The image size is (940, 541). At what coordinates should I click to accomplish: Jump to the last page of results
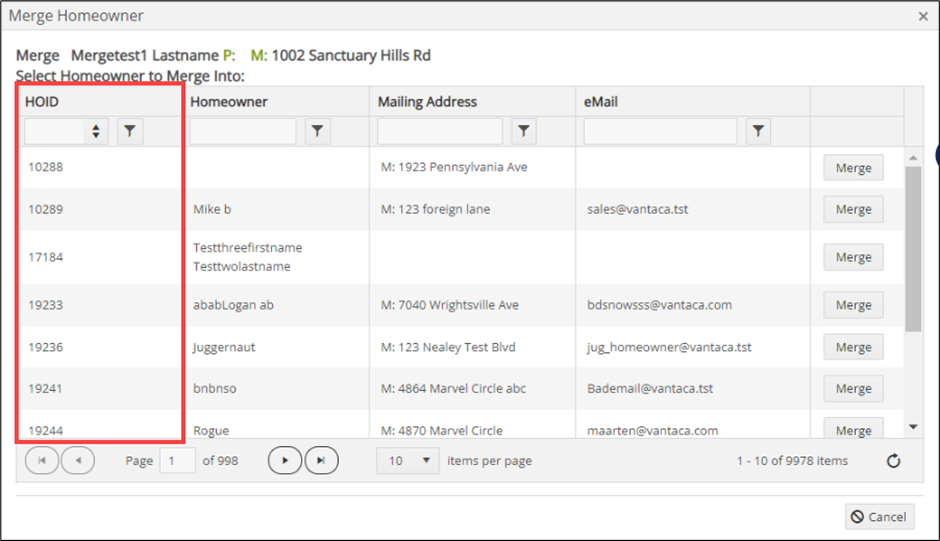pyautogui.click(x=321, y=461)
